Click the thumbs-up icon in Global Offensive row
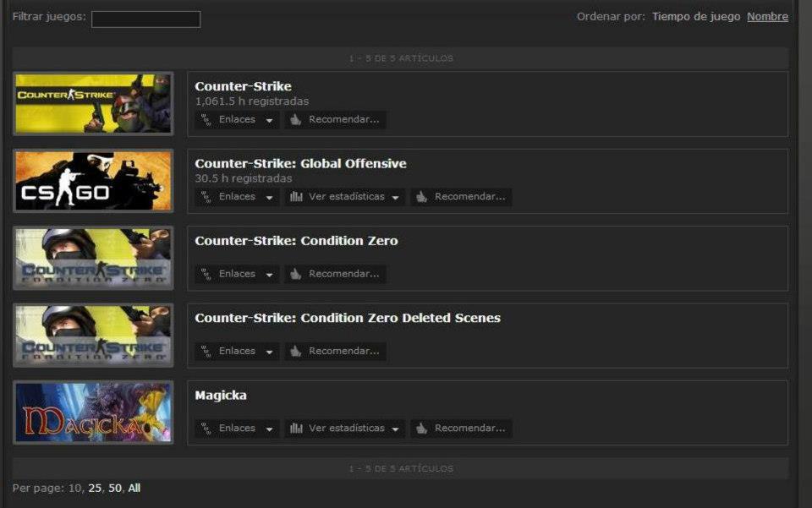The image size is (812, 508). click(x=421, y=197)
